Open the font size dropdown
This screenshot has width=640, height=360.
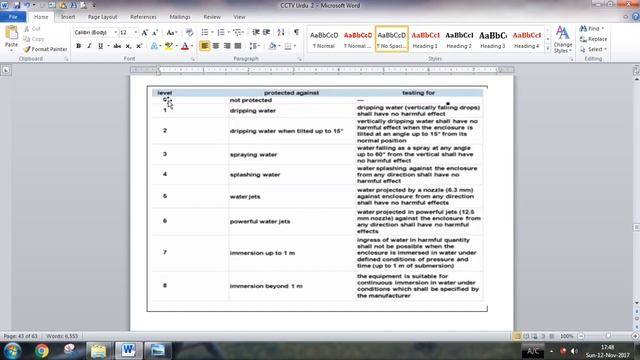pos(136,32)
